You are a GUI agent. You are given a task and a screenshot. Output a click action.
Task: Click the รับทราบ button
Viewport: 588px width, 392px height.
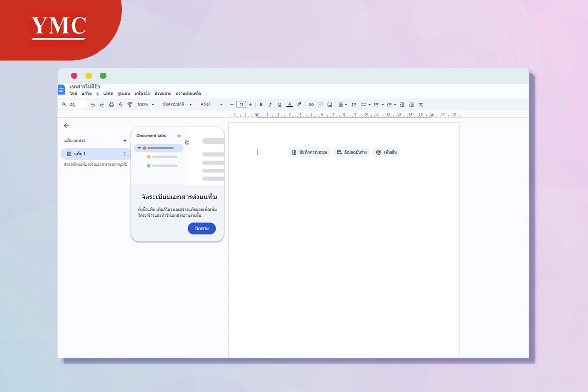(x=201, y=228)
